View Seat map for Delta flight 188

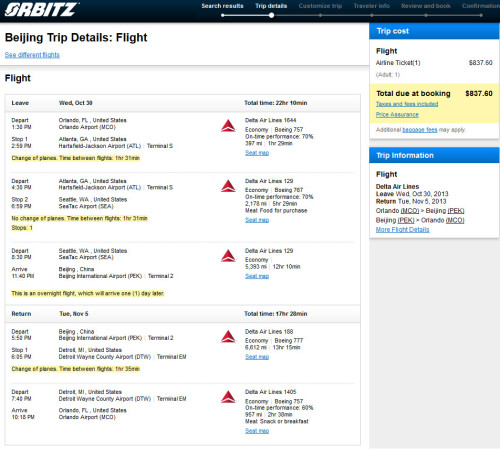pos(257,357)
